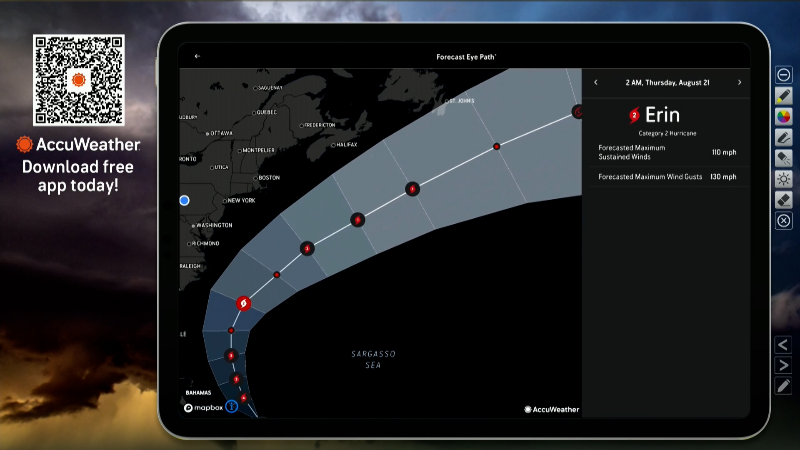Click the X circle clear icon
Image resolution: width=800 pixels, height=450 pixels.
pos(784,221)
